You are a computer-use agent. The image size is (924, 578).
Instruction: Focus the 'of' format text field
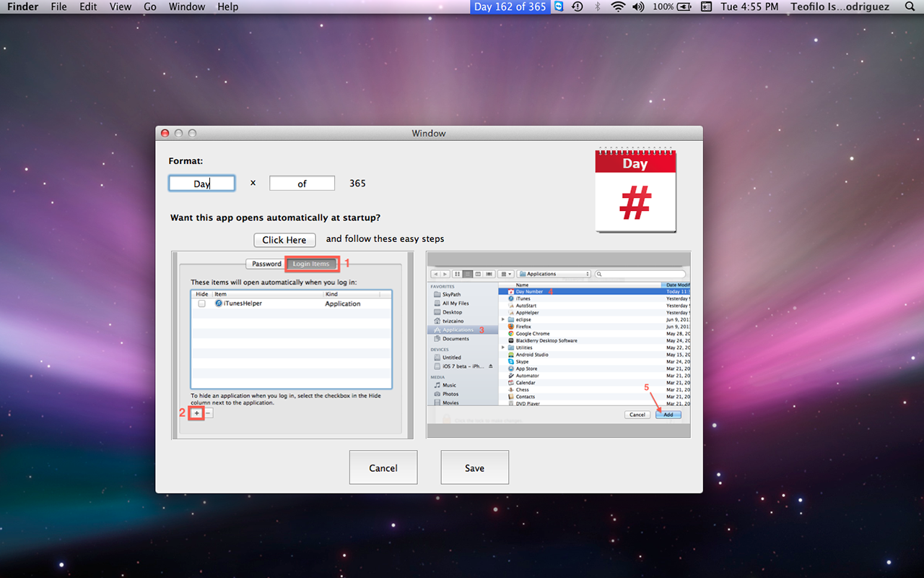click(x=302, y=184)
